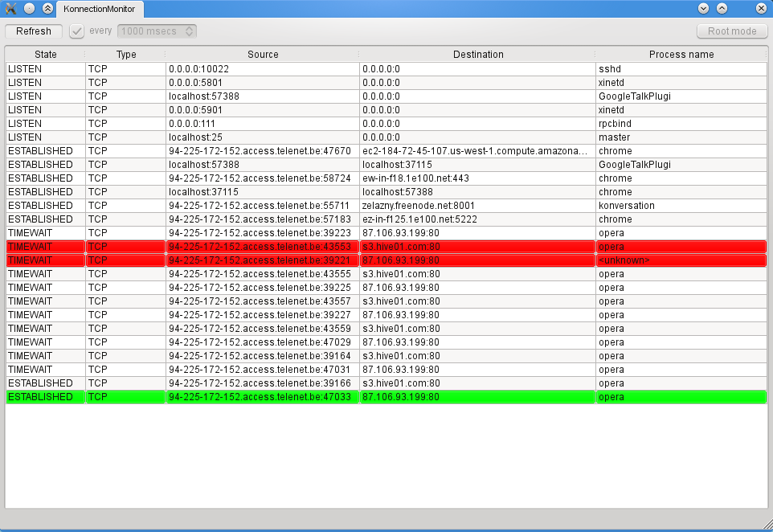Select source ending :47029
773x532 pixels.
click(x=263, y=342)
